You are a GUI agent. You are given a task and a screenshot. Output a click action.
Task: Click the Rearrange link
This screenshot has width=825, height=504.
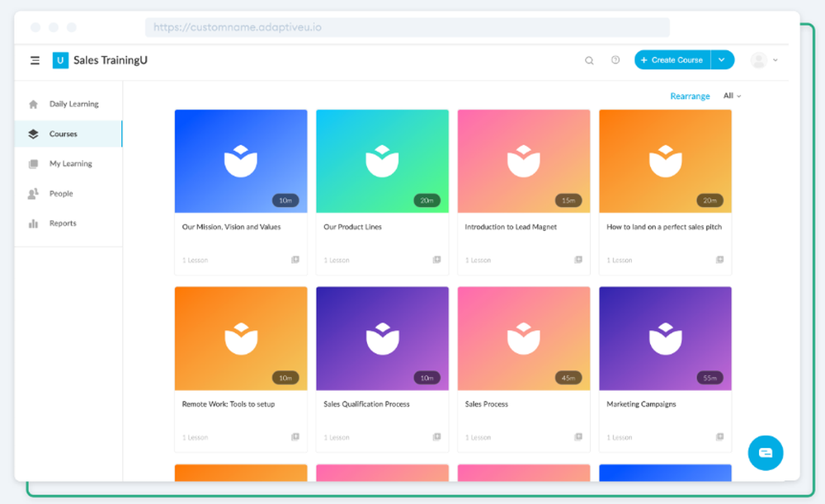coord(690,97)
